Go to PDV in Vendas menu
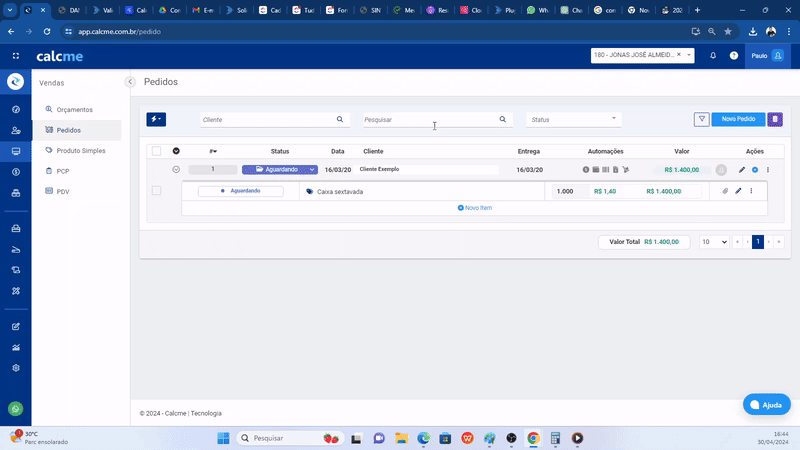This screenshot has height=450, width=800. pyautogui.click(x=63, y=191)
